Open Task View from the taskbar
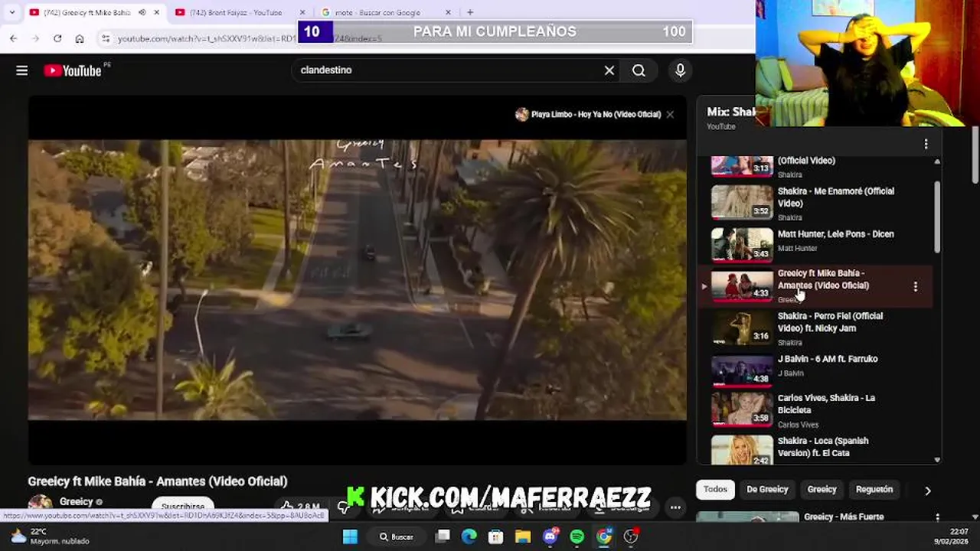 click(x=443, y=536)
